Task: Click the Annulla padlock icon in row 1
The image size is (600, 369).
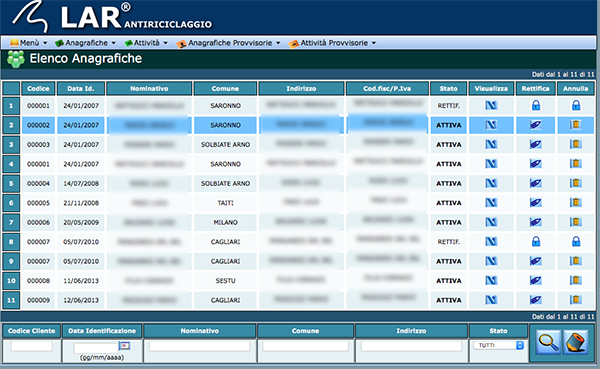Action: 576,105
